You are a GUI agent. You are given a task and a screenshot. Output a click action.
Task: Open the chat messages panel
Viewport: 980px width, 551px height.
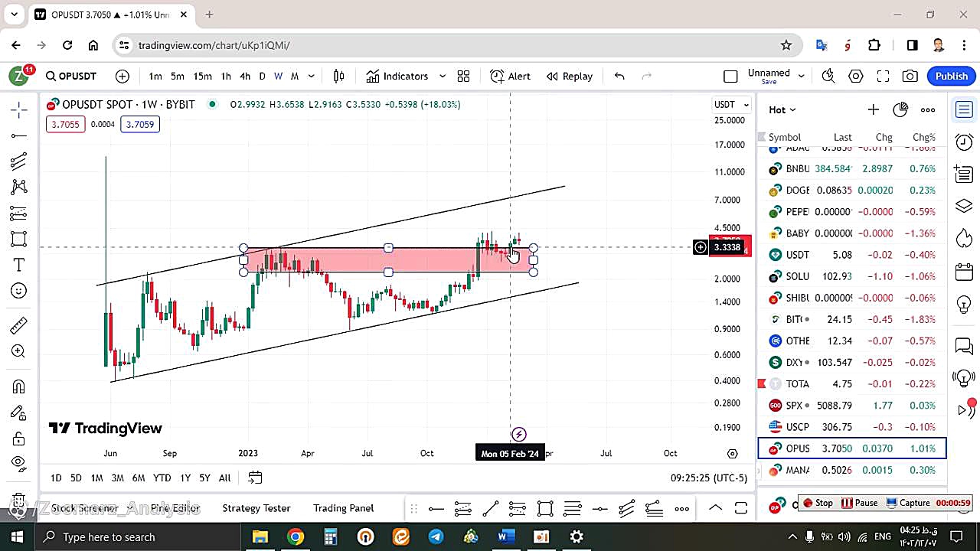coord(964,347)
